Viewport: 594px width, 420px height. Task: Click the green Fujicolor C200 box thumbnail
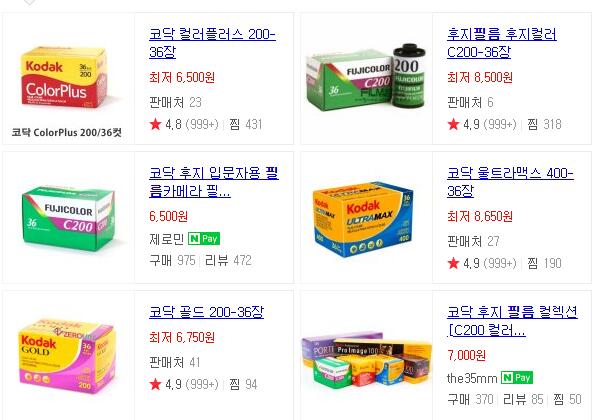(x=68, y=218)
